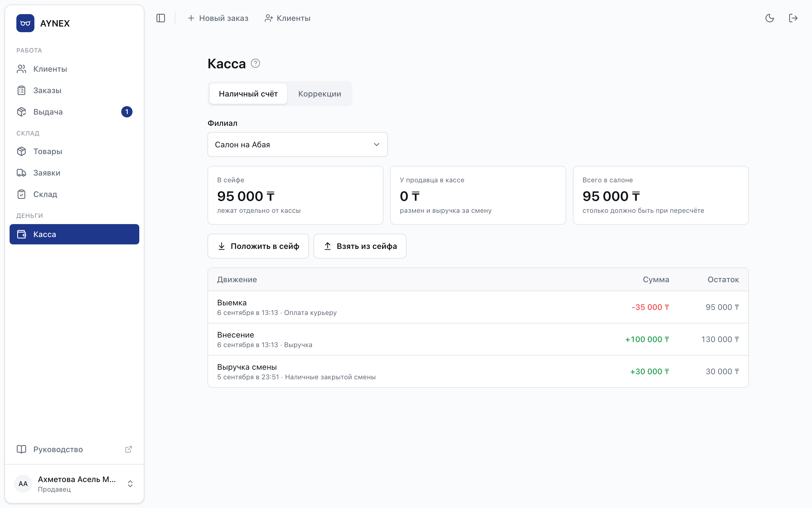This screenshot has height=508, width=812.
Task: Click the Выдача notification badge 1
Action: [127, 112]
